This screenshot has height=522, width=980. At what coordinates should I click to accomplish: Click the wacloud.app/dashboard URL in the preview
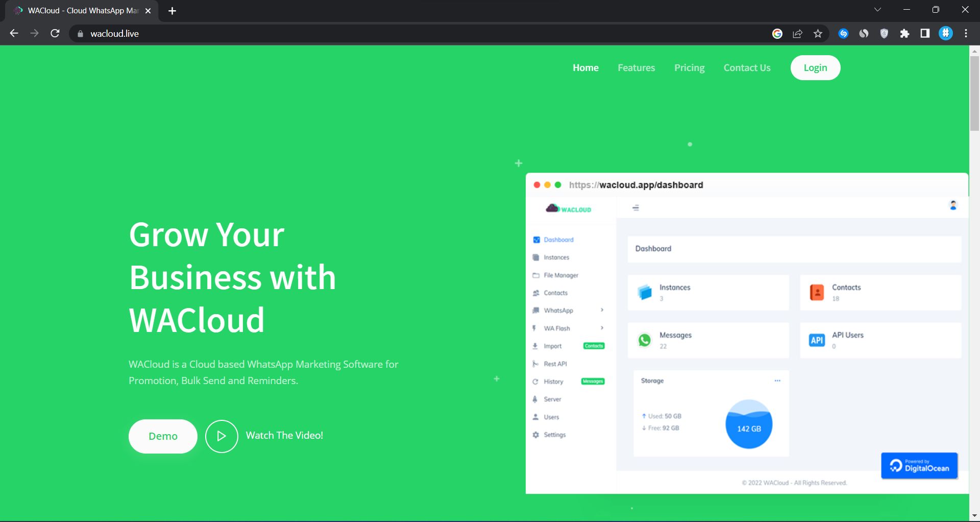click(636, 185)
